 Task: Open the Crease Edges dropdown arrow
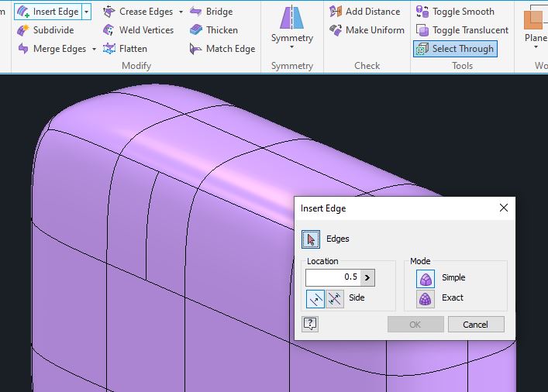181,12
